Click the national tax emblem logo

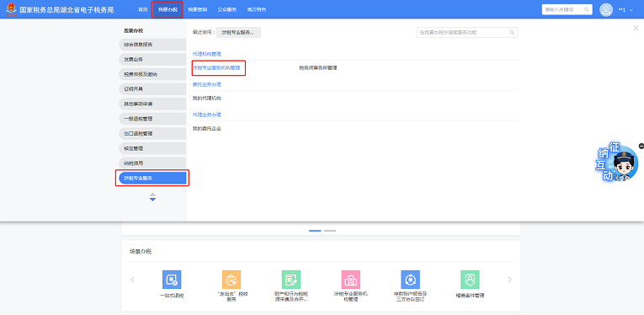point(11,9)
